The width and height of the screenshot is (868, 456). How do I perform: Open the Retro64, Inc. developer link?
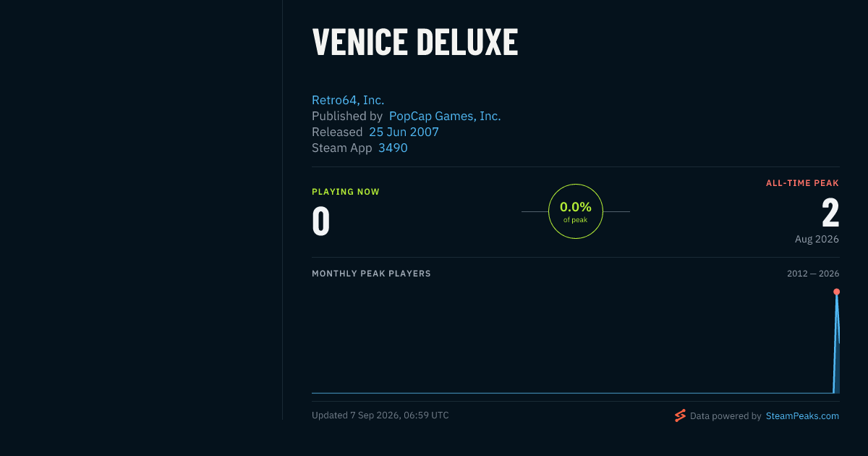pyautogui.click(x=348, y=100)
